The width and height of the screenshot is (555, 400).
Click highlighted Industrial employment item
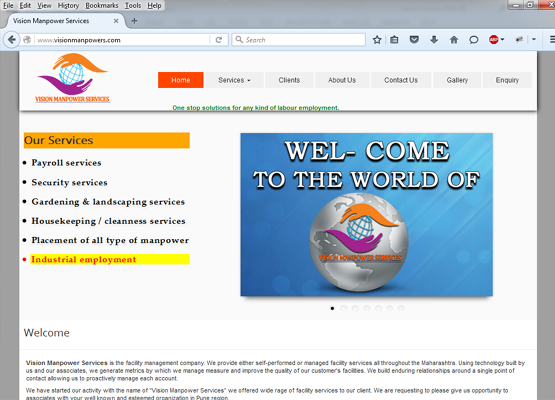coord(110,259)
